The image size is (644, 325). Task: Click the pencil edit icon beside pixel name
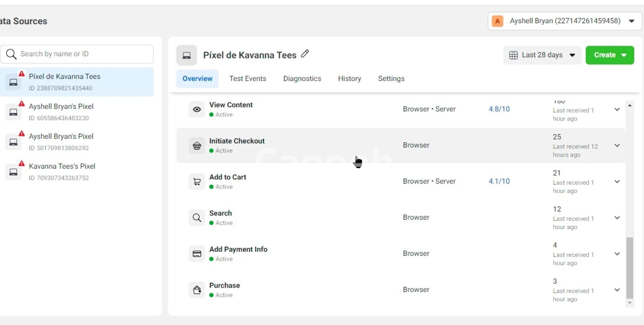pos(305,54)
